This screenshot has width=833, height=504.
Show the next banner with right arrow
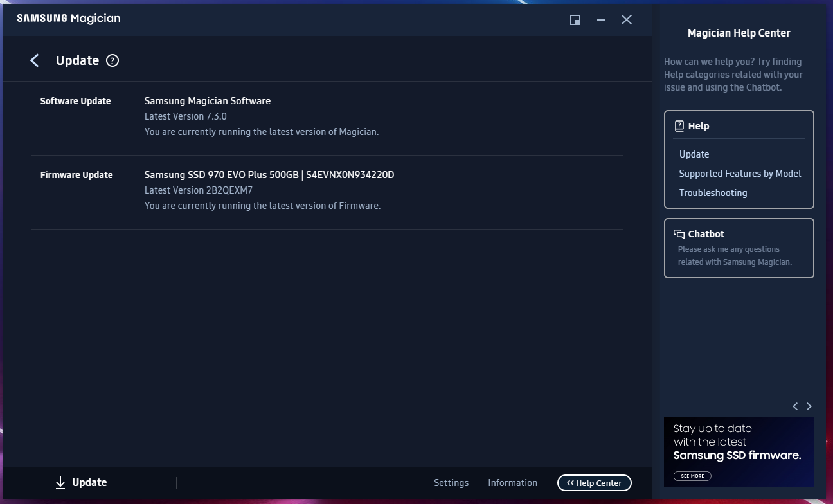pos(809,406)
